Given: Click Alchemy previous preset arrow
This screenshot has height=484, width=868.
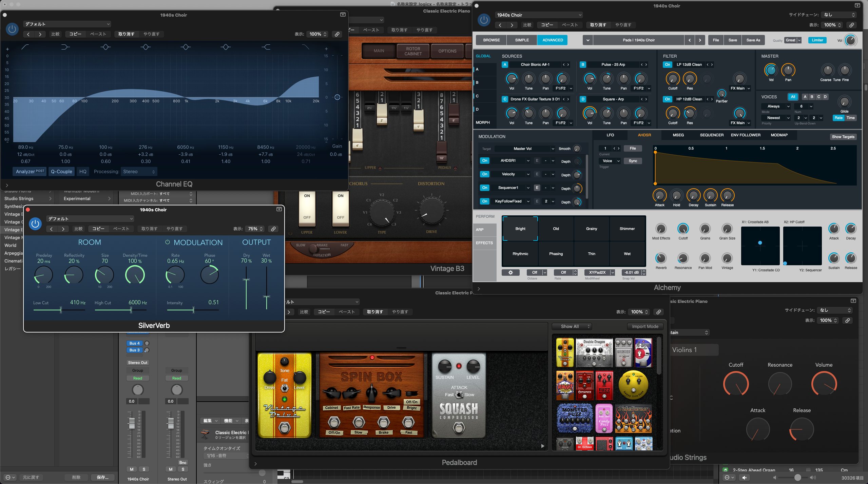Looking at the screenshot, I should [x=689, y=40].
